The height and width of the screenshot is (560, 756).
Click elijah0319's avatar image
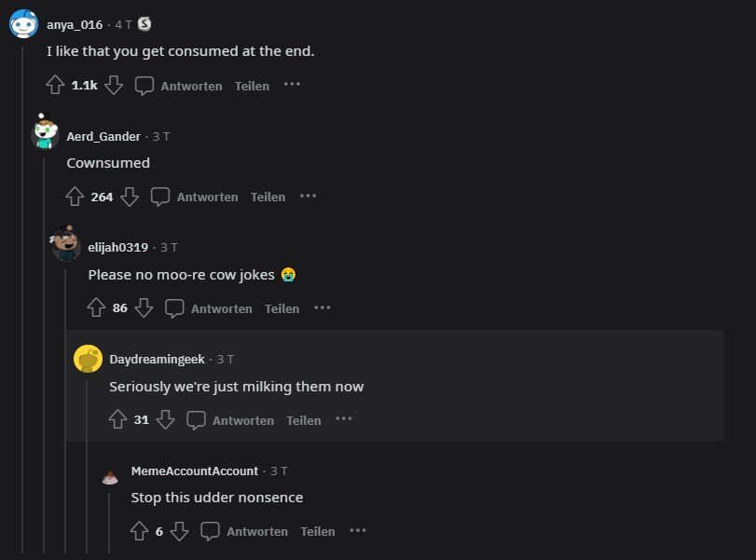(66, 246)
